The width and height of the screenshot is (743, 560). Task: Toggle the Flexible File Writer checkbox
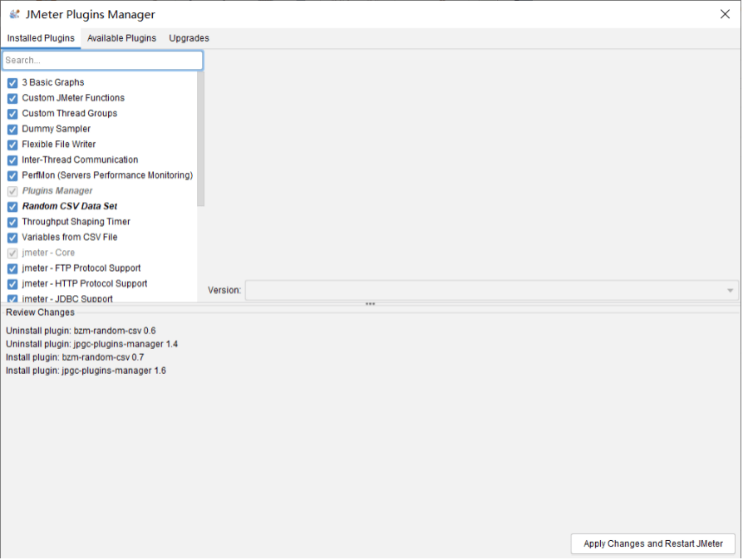(12, 145)
